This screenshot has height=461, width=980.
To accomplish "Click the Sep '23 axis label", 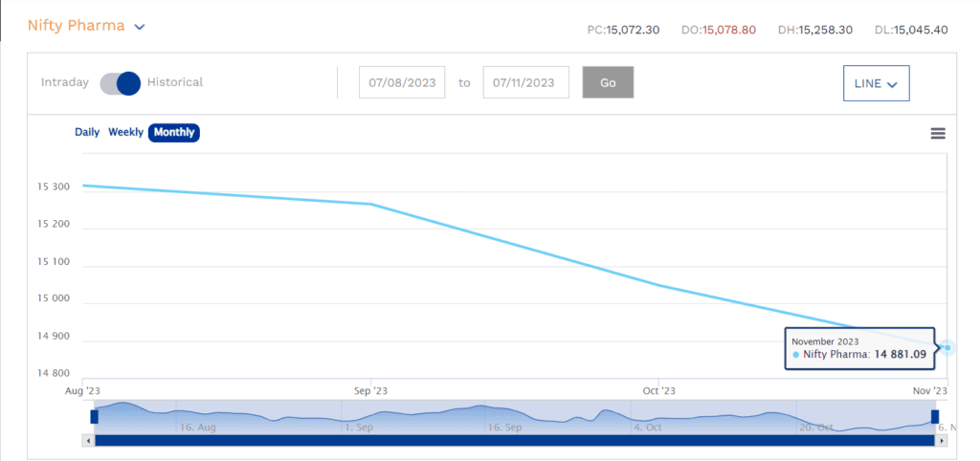I will 371,390.
